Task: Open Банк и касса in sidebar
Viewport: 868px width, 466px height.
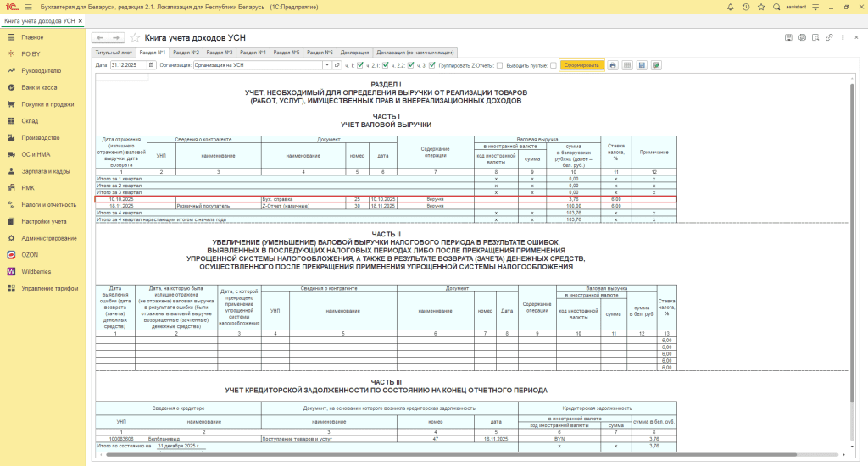Action: tap(39, 87)
